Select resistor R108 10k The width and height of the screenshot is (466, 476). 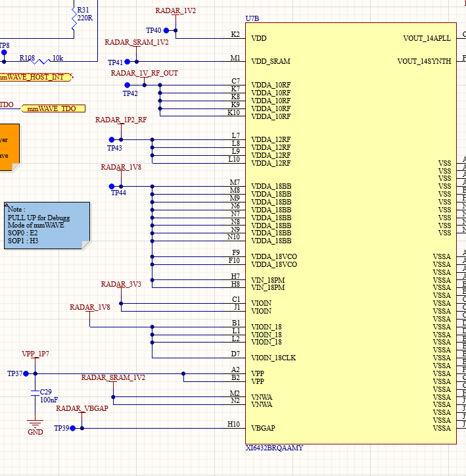tap(39, 62)
